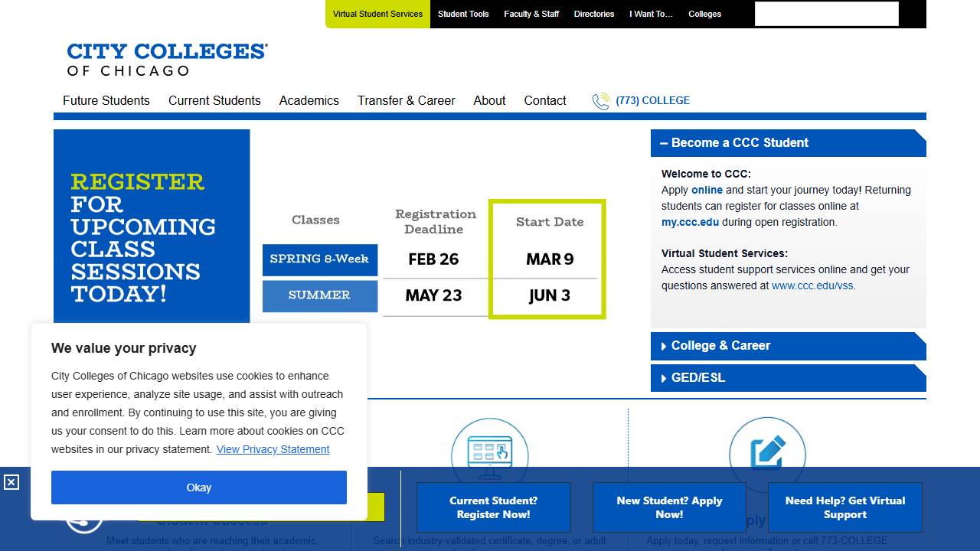Click the search input field at top

coord(826,14)
